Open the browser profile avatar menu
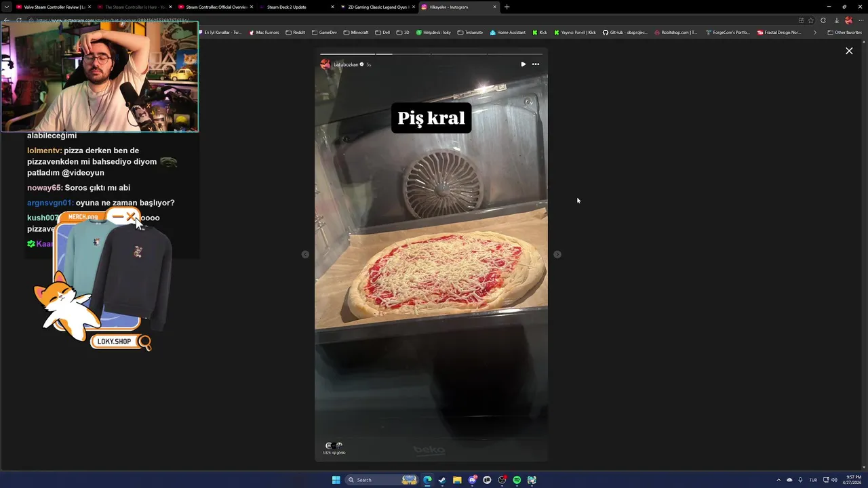 pos(848,20)
